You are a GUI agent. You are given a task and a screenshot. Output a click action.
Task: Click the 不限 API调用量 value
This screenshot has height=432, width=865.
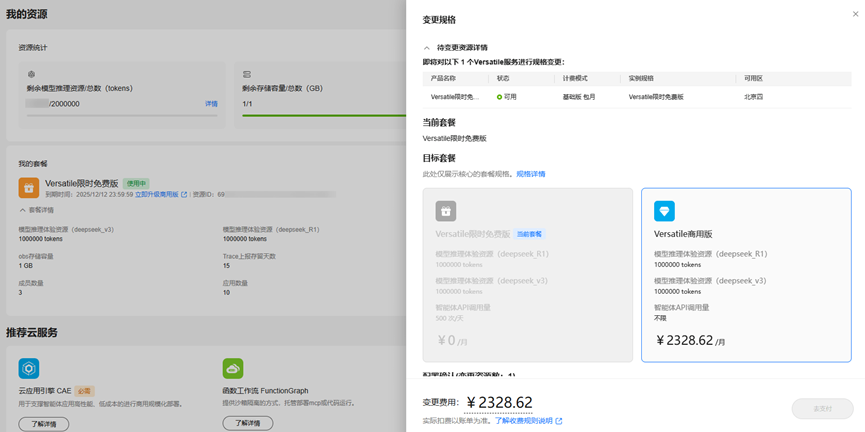(x=660, y=318)
